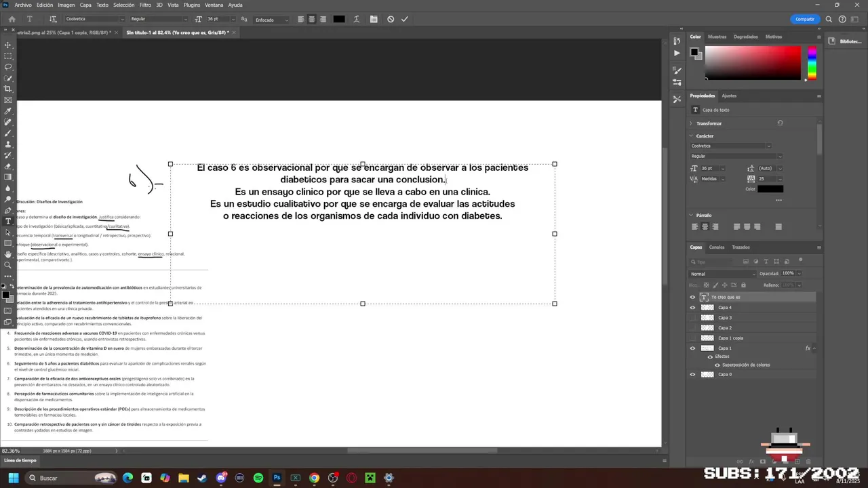Select the Crop tool

point(8,89)
